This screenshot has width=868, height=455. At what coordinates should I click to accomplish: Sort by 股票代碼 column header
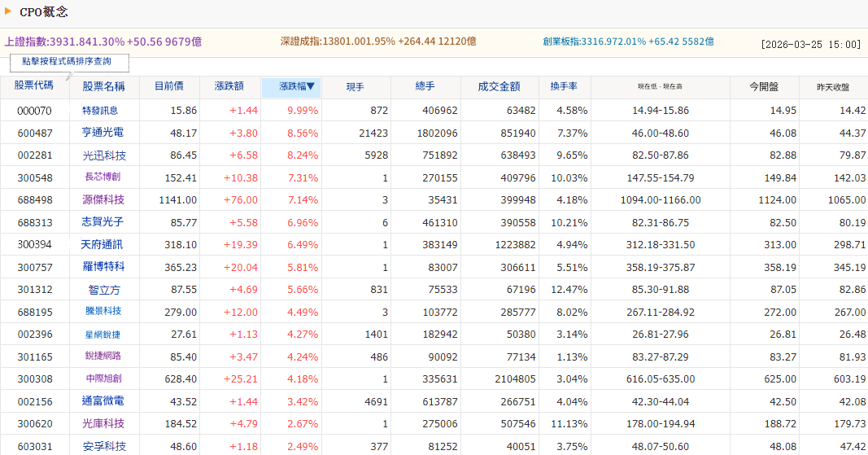(x=34, y=85)
